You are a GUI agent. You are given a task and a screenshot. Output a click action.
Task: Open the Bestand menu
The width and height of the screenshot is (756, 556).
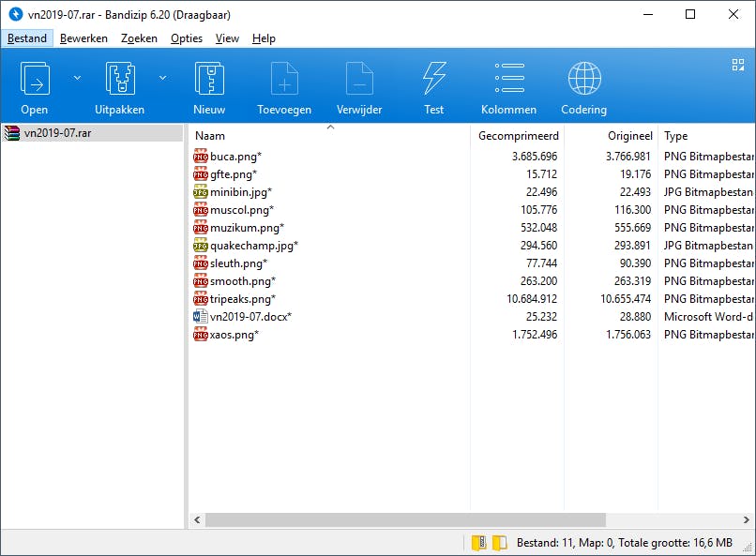27,38
